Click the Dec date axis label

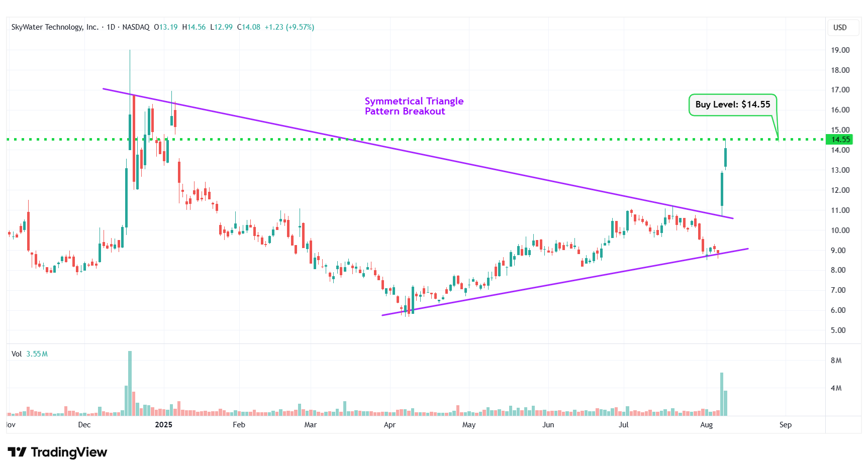[84, 425]
